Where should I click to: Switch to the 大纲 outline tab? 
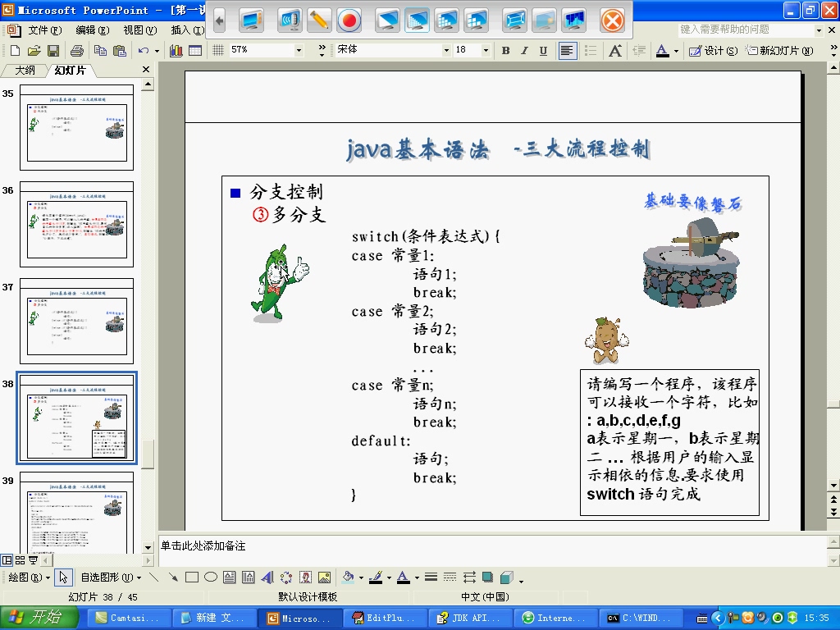coord(25,71)
